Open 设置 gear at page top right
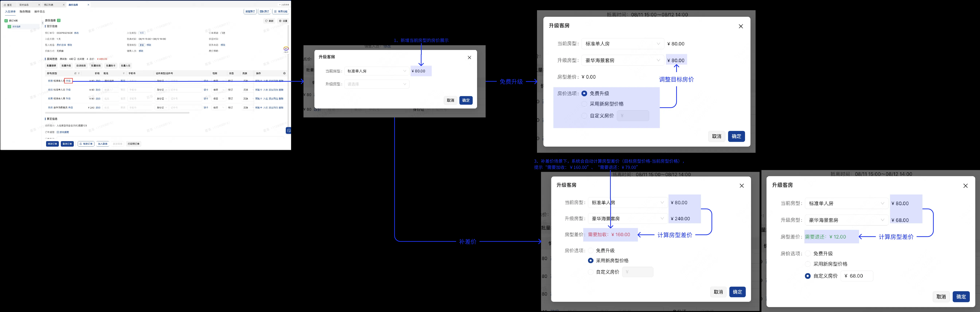The width and height of the screenshot is (980, 312). coord(283,21)
